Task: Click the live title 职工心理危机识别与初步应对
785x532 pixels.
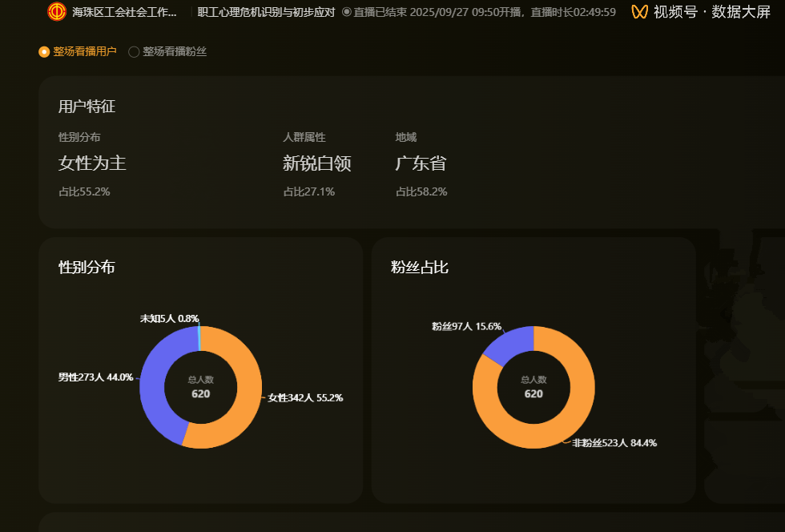Action: click(266, 12)
